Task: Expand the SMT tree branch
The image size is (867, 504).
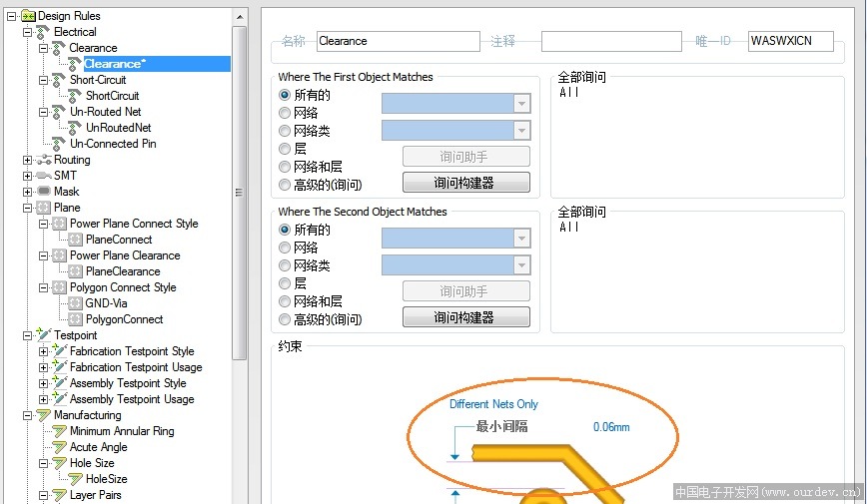Action: (27, 177)
